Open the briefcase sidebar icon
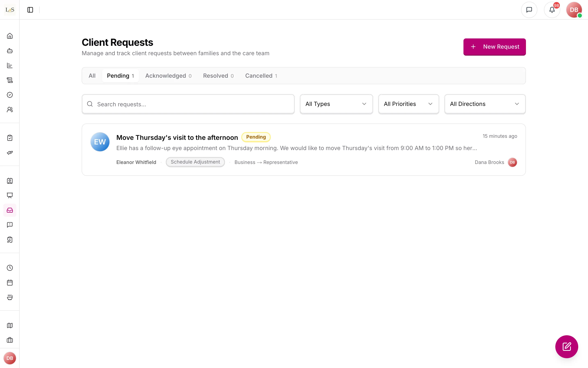 tap(10, 340)
